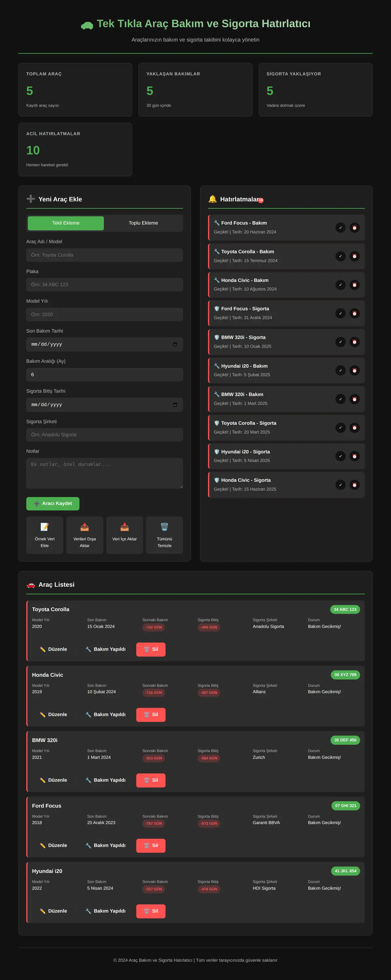Clear everything with Tümünü Temizle
The image size is (391, 980).
[x=165, y=535]
